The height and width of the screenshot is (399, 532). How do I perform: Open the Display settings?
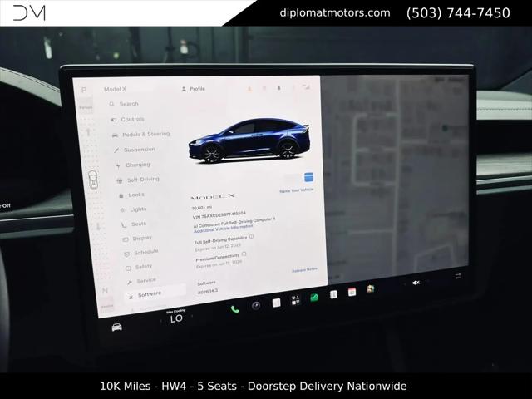(x=137, y=239)
